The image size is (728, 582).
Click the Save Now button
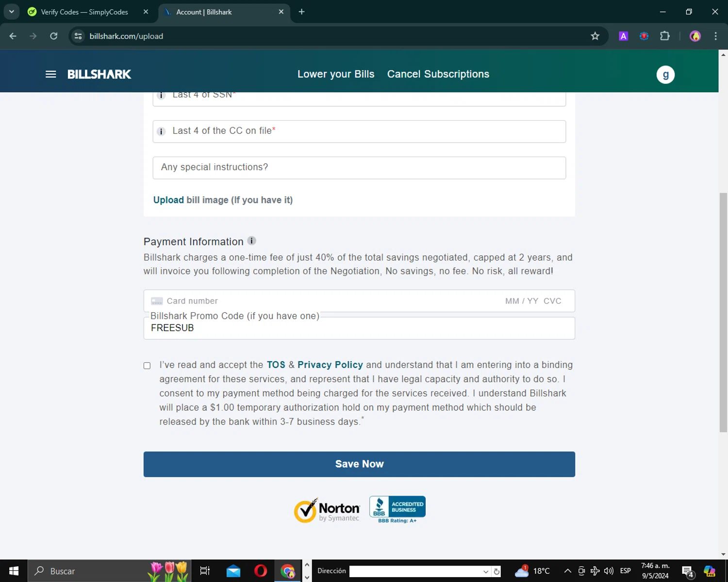(359, 464)
